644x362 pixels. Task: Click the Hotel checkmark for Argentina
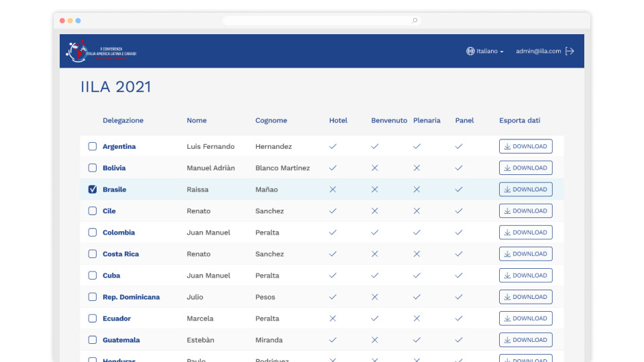333,147
